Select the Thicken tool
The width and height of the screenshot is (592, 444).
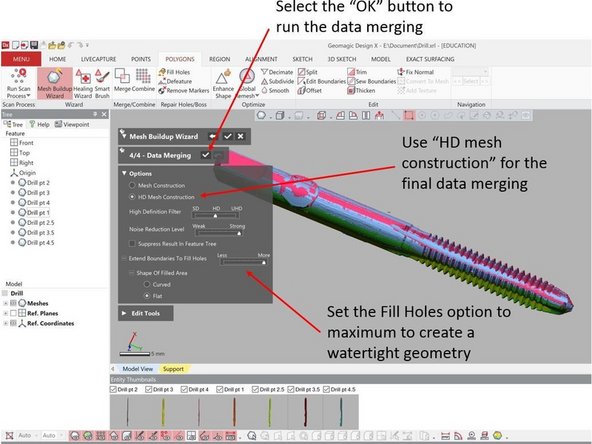361,91
